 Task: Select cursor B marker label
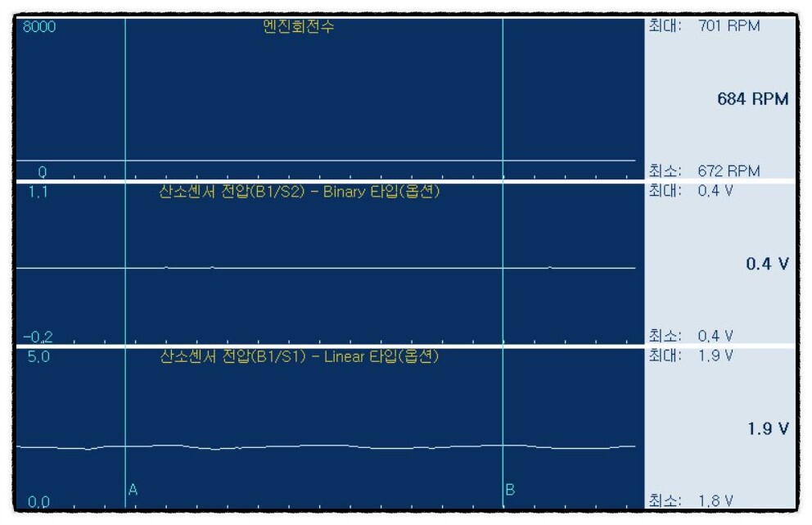pos(510,489)
